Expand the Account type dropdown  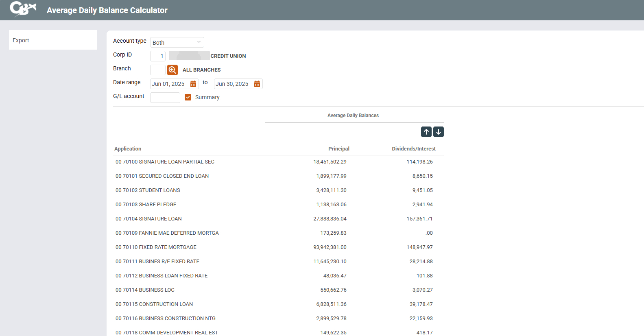point(177,42)
